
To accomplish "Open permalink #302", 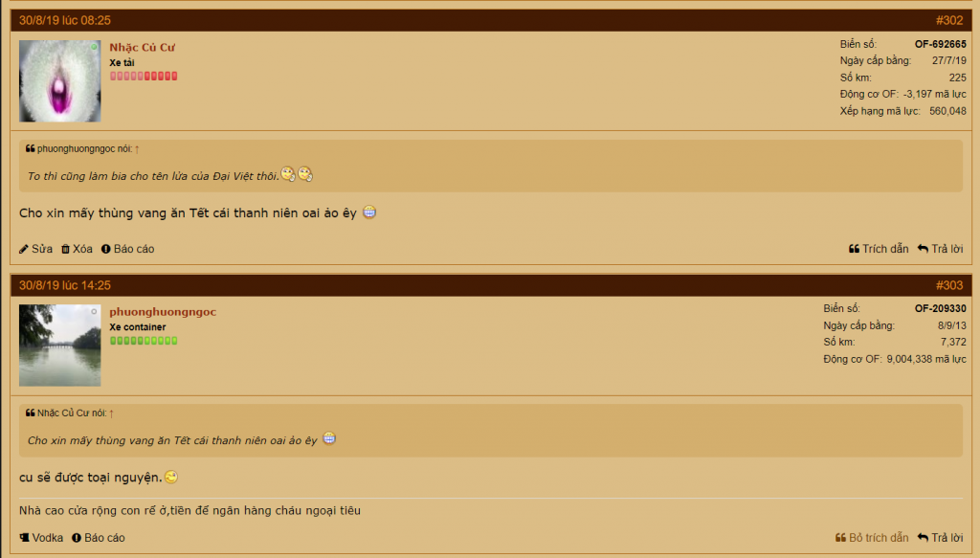I will coord(948,21).
